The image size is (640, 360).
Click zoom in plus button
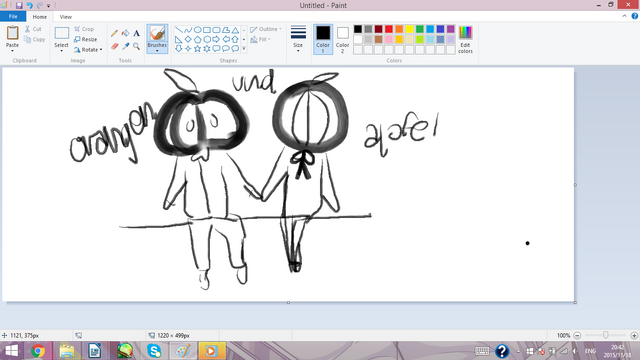click(x=634, y=336)
